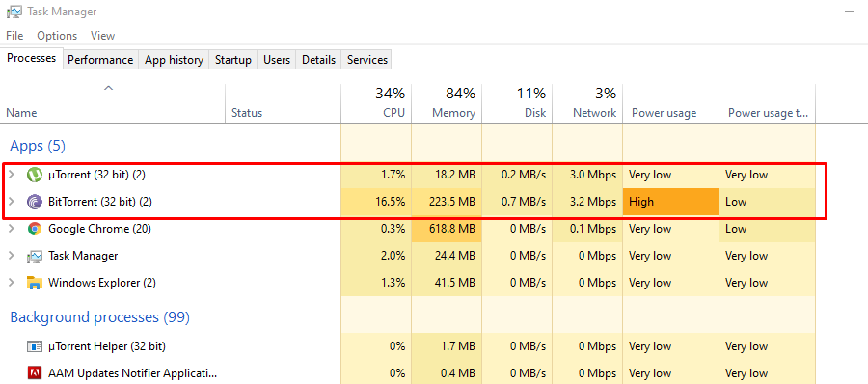The image size is (868, 384).
Task: Open the Startup tab
Action: pos(233,60)
